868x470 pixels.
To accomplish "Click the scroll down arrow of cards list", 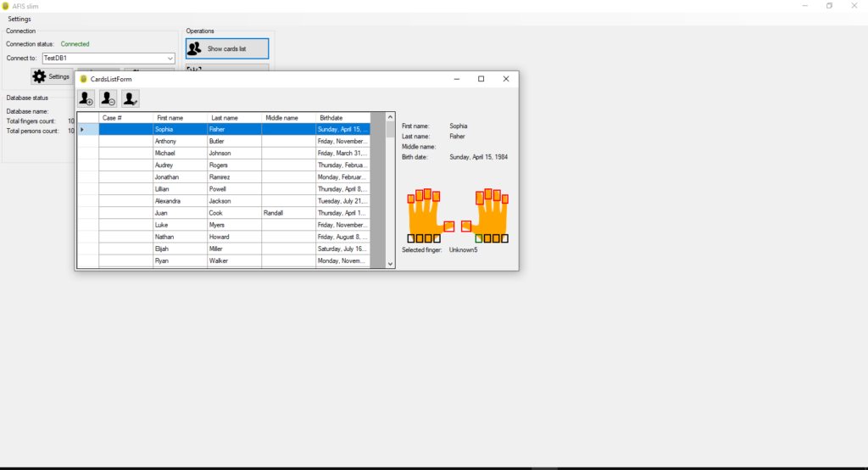I will click(391, 264).
